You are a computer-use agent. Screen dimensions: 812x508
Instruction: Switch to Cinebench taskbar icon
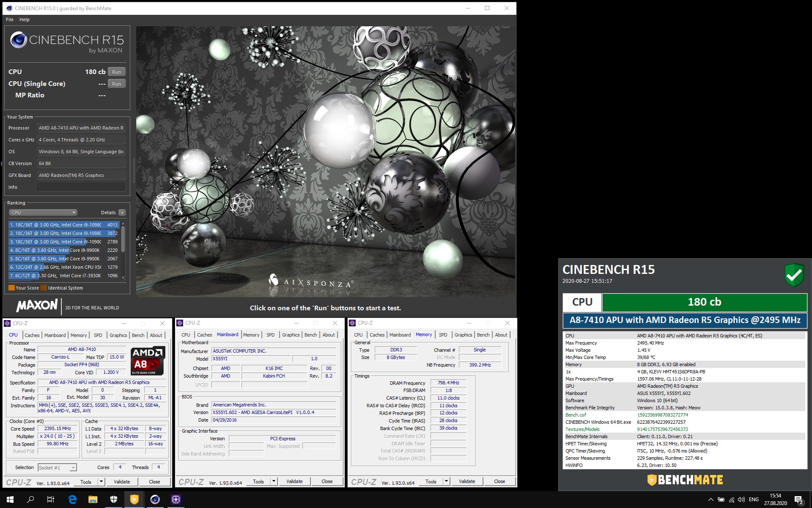155,500
